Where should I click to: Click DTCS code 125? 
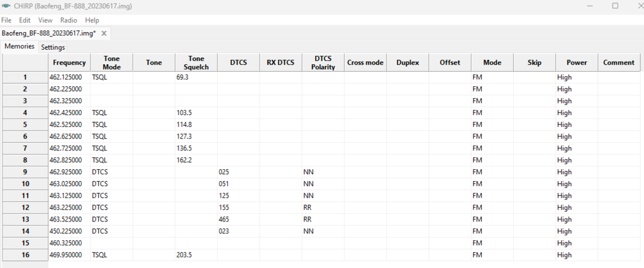(x=238, y=196)
